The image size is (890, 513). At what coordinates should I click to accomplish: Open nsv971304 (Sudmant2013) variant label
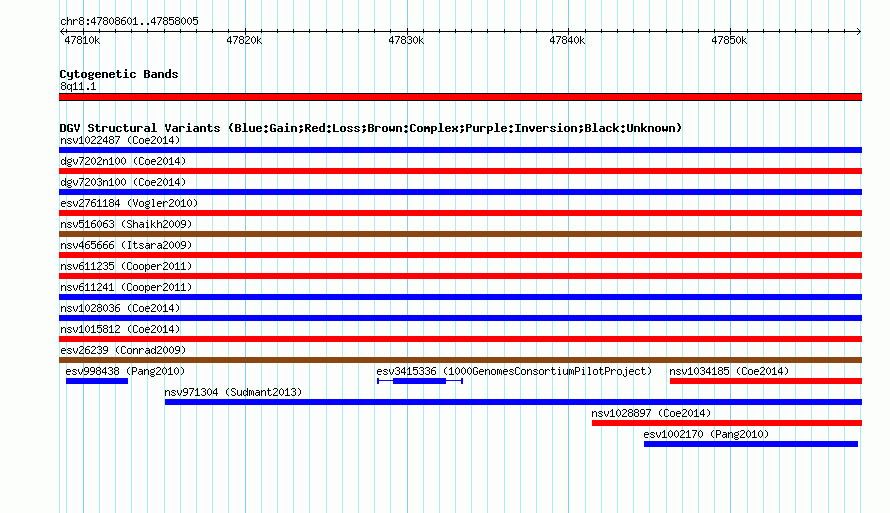coord(233,392)
